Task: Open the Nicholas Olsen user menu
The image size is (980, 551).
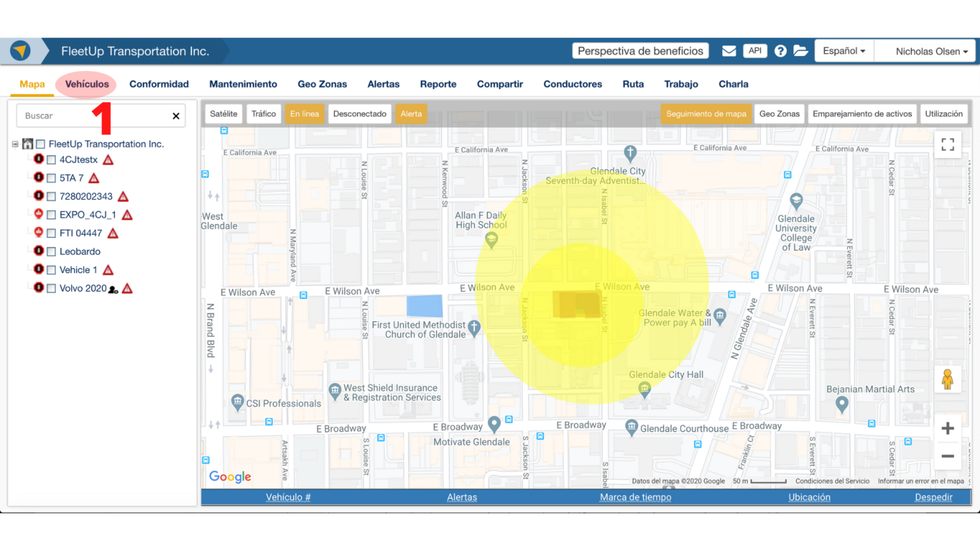Action: (925, 51)
